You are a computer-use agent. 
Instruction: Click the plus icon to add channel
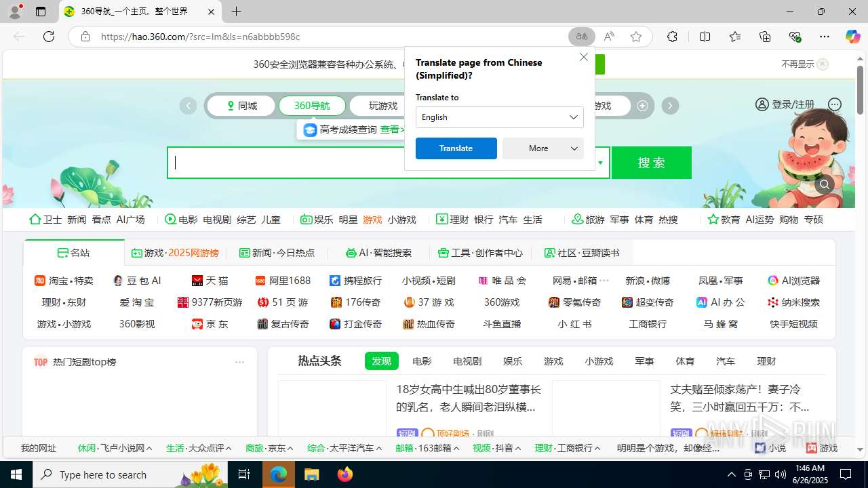tap(642, 105)
